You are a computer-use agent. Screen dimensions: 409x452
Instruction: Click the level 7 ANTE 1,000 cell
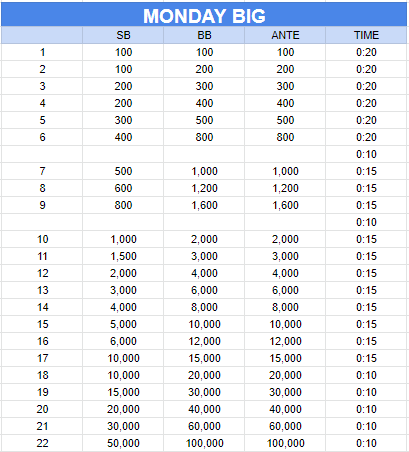pyautogui.click(x=285, y=171)
